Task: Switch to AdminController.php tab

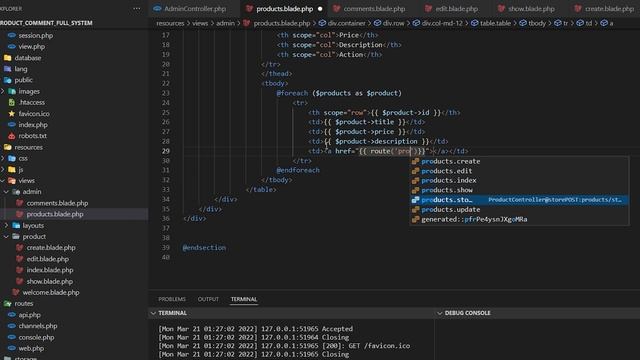Action: click(195, 9)
